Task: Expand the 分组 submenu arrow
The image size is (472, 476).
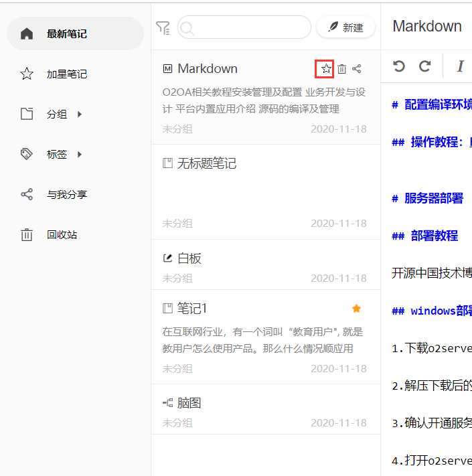Action: tap(80, 114)
